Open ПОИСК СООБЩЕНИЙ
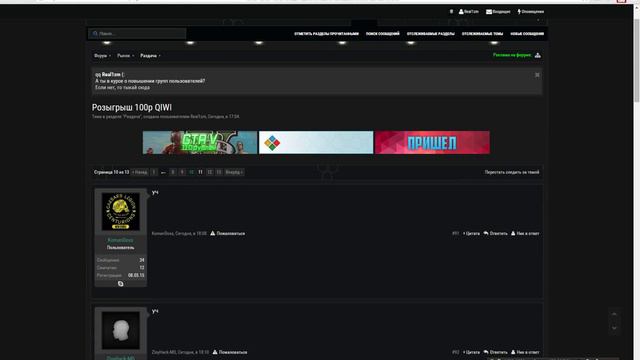The image size is (640, 360). click(x=382, y=34)
